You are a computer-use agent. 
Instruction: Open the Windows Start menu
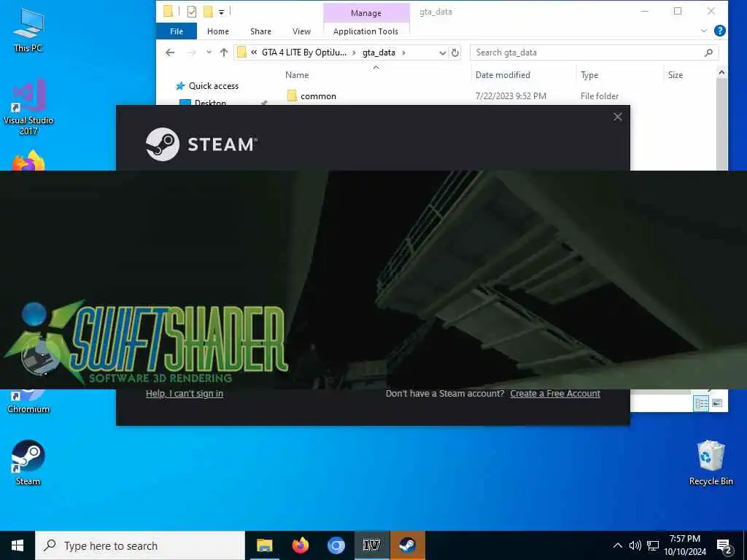[18, 545]
